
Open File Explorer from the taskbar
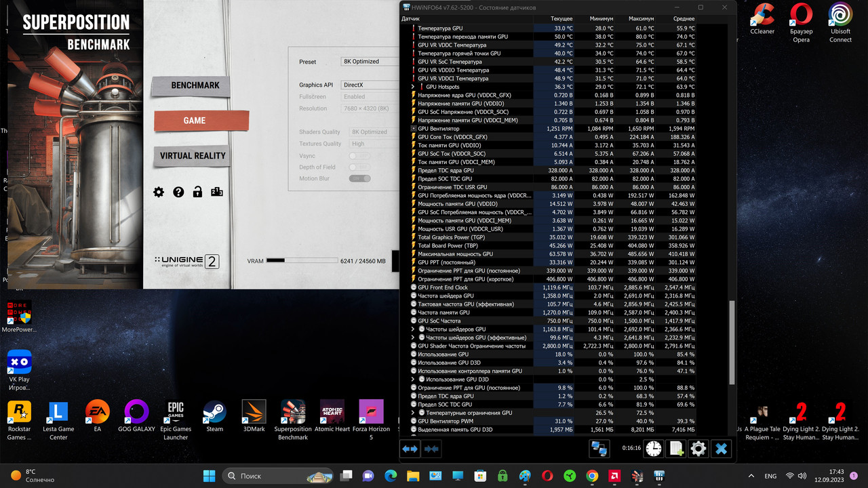[x=413, y=476]
